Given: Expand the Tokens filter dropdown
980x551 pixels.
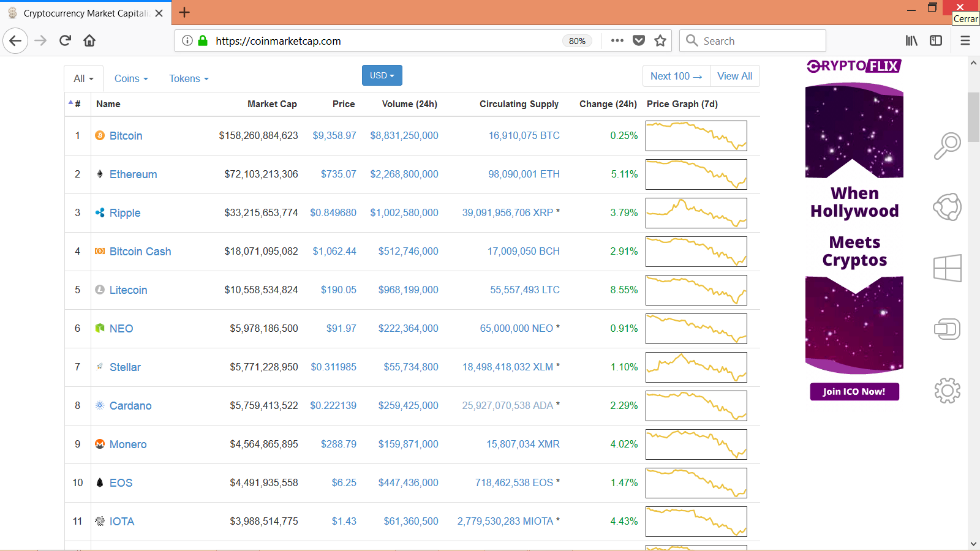Looking at the screenshot, I should click(188, 78).
